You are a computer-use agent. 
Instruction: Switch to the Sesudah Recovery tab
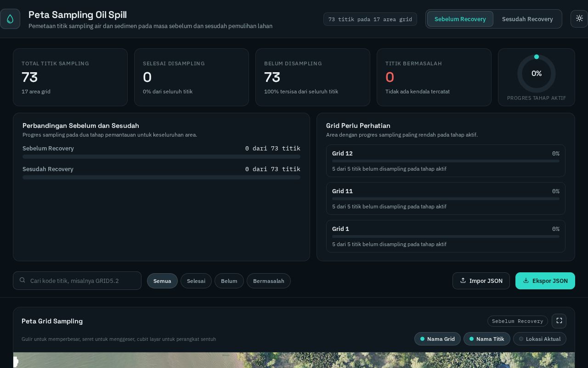click(x=527, y=19)
